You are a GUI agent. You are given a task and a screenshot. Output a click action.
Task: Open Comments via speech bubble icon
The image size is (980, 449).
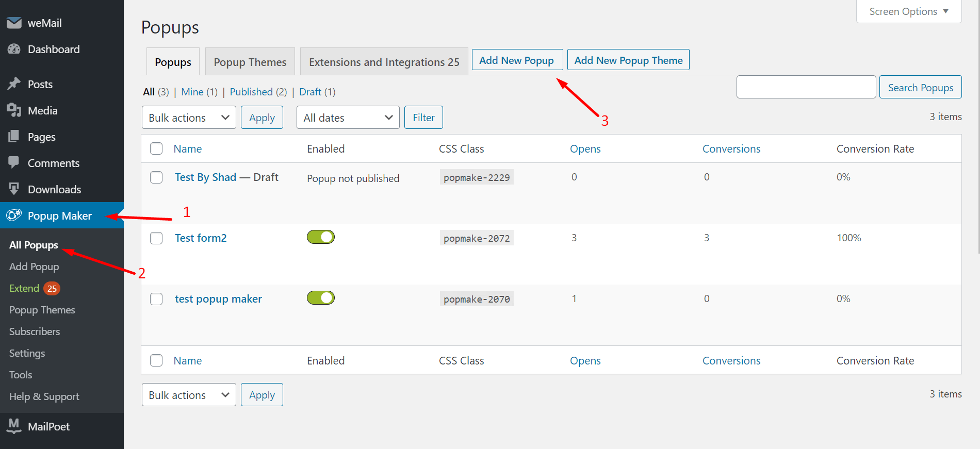(x=14, y=163)
